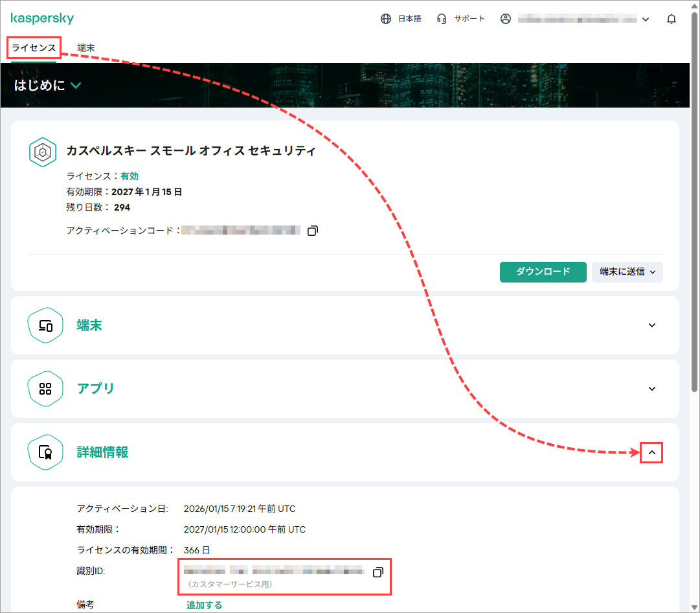700x613 pixels.
Task: Open the サポート link
Action: click(469, 19)
